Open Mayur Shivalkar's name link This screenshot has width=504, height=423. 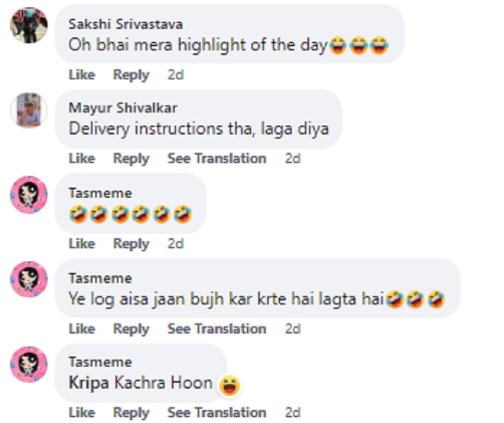point(123,108)
